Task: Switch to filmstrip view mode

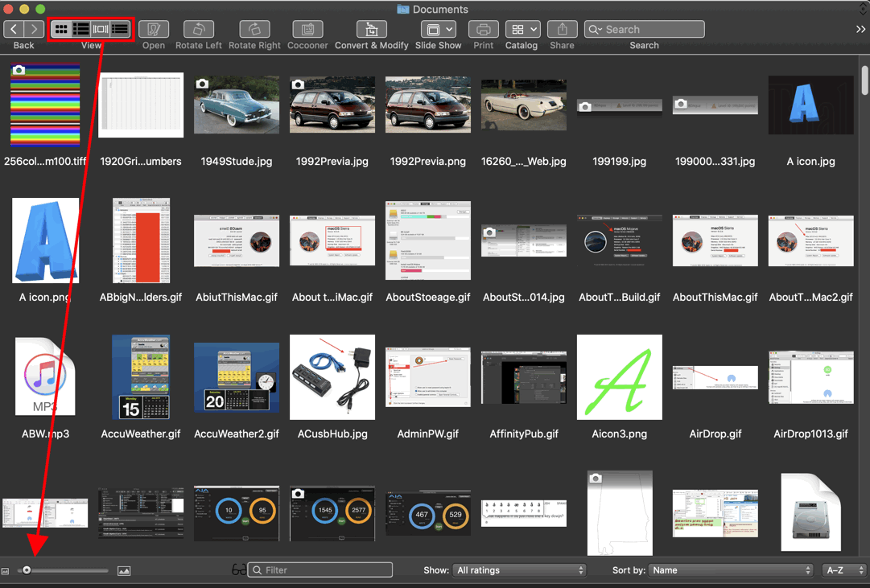Action: (x=99, y=28)
